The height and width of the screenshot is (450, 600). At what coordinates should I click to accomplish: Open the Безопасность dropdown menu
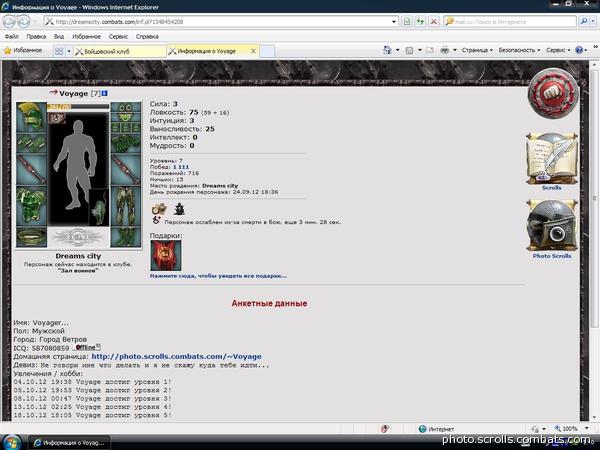[519, 50]
